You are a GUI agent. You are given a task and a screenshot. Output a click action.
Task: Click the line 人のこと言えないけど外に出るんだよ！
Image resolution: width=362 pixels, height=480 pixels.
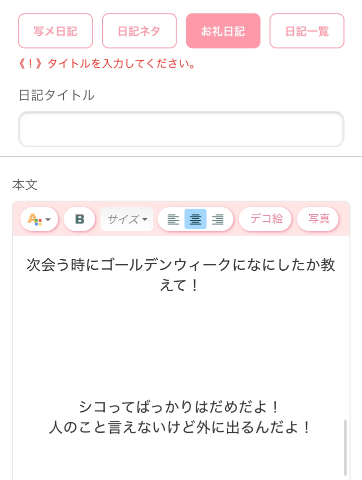(x=180, y=427)
